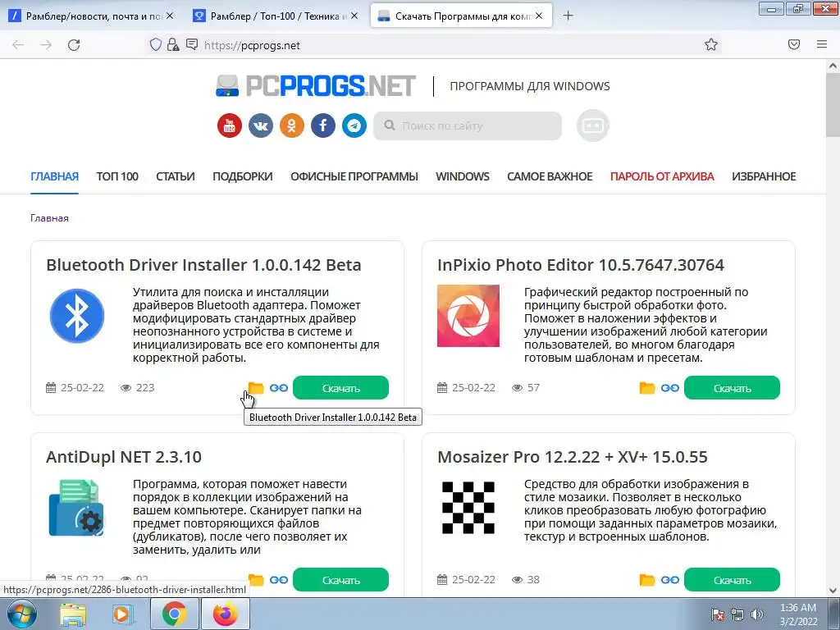
Task: Close the Скачать Программы tab
Action: 540,16
